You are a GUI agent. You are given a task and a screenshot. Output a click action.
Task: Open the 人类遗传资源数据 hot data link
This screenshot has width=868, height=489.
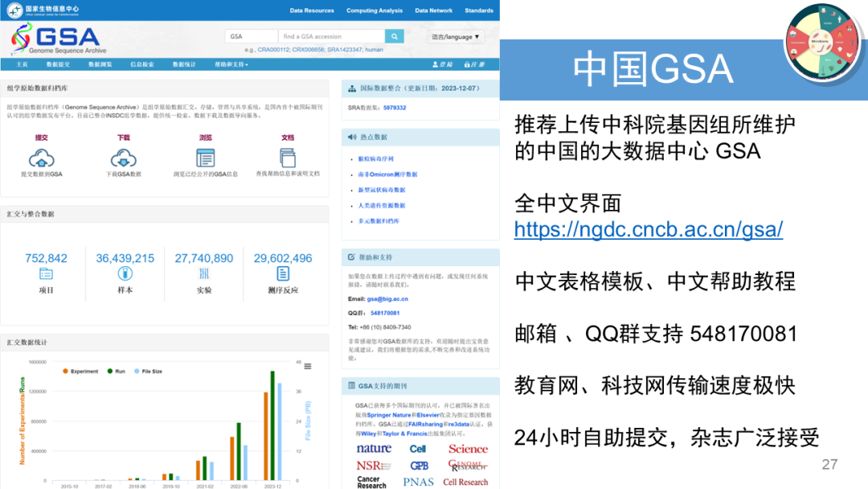coord(382,205)
